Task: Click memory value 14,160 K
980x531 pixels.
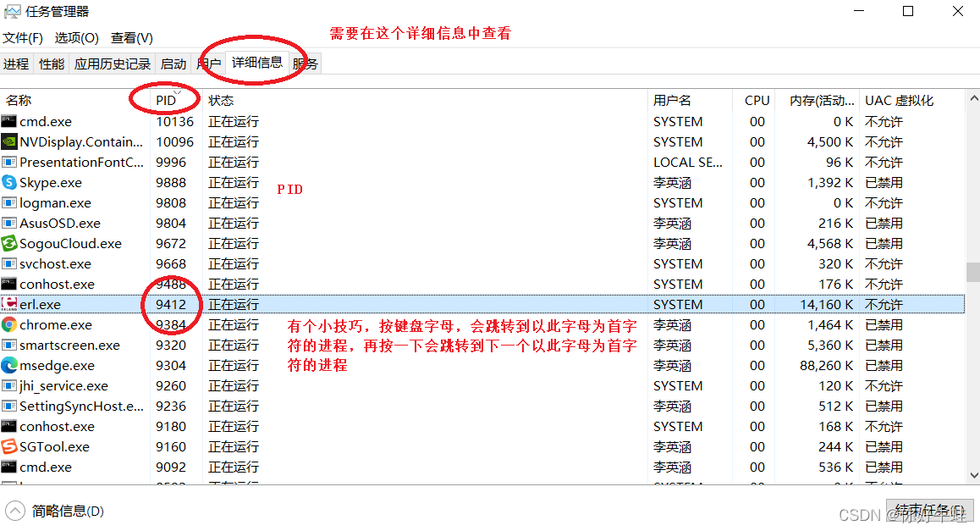Action: coord(826,305)
